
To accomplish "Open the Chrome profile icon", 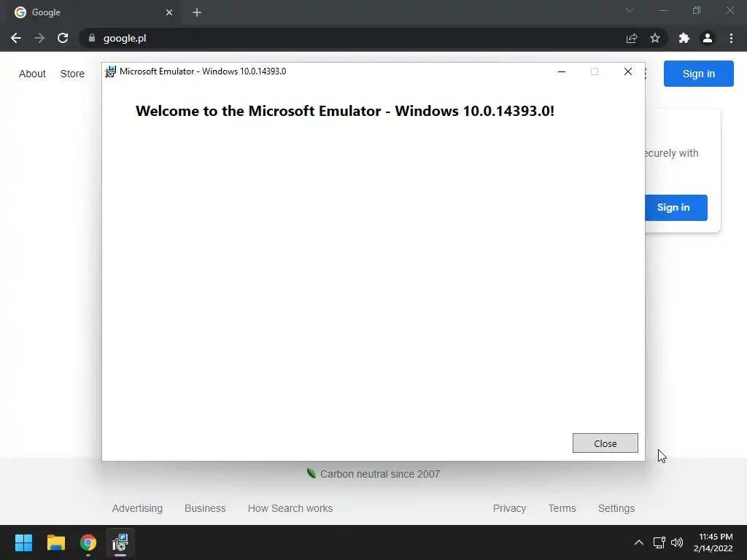I will click(708, 38).
